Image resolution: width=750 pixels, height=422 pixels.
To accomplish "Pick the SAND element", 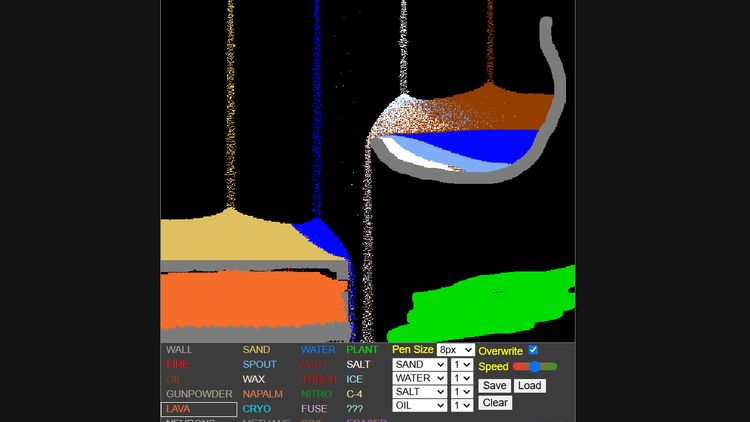I will [256, 350].
